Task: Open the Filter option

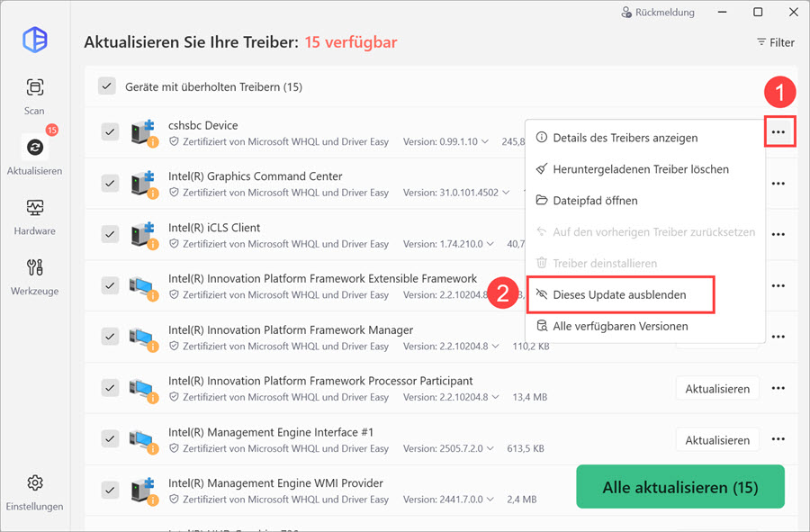Action: tap(776, 42)
